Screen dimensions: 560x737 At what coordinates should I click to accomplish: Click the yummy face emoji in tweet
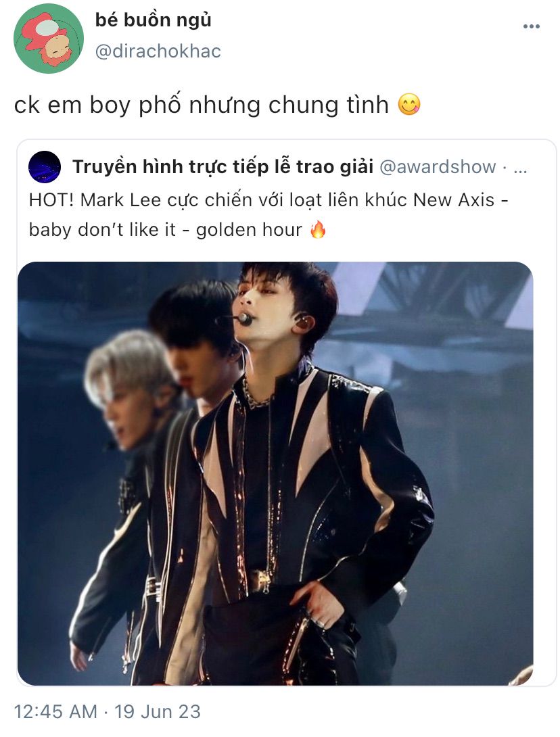click(409, 104)
